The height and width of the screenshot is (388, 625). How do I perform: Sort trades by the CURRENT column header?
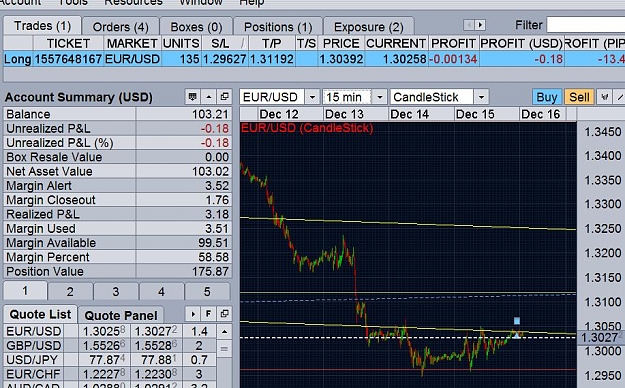(396, 43)
